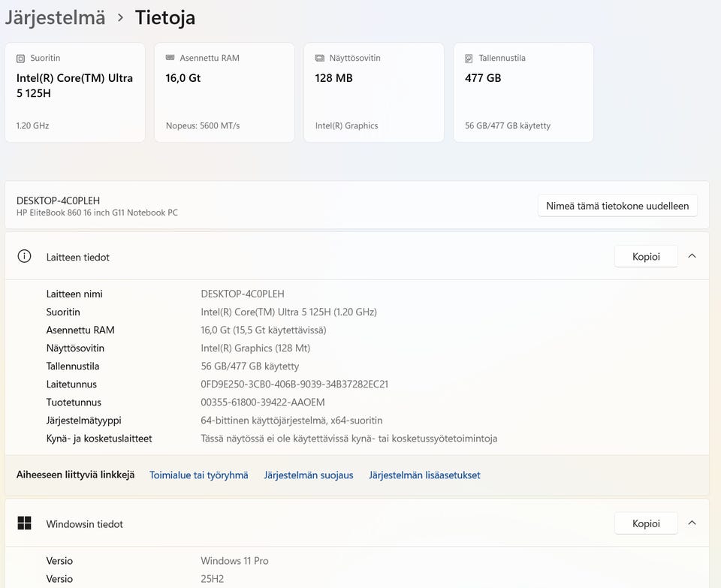The image size is (721, 588).
Task: Click HP EliteBook 860 16 inch G11 Notebook PC text
Action: pos(97,213)
